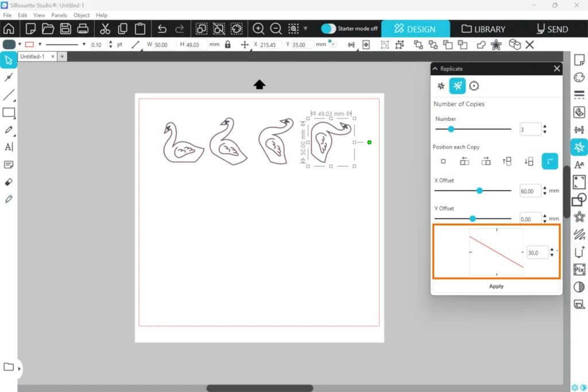Click the rotation angle input field
Screen dimensions: 588x392
(537, 253)
